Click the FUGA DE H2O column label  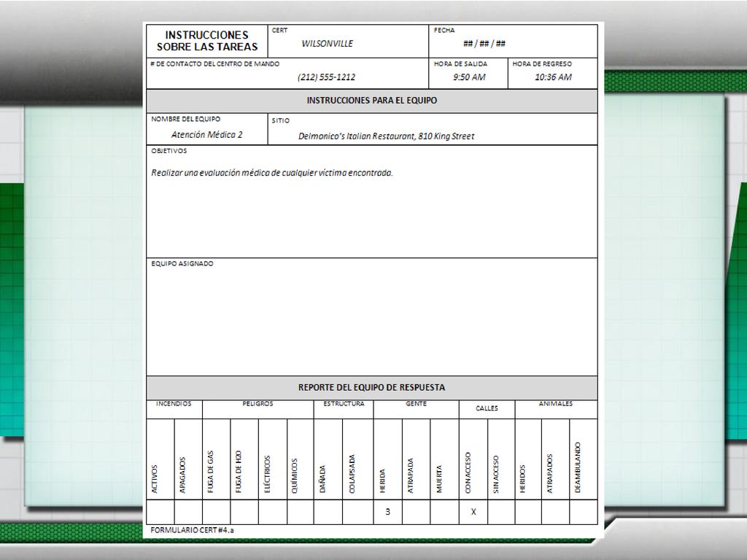click(239, 472)
